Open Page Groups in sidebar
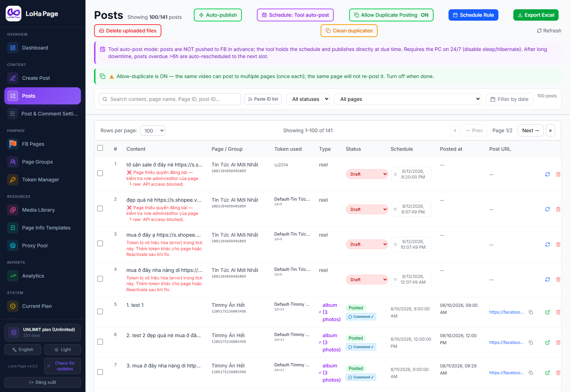The image size is (570, 392). tap(42, 162)
